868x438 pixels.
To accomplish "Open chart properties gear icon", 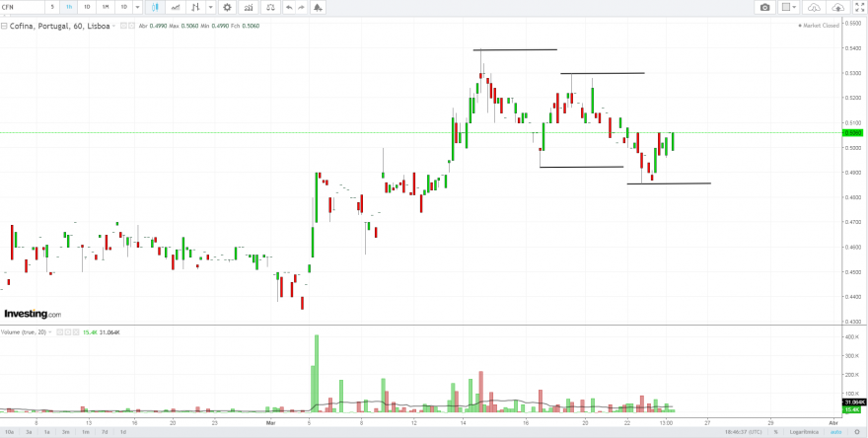I will [228, 7].
